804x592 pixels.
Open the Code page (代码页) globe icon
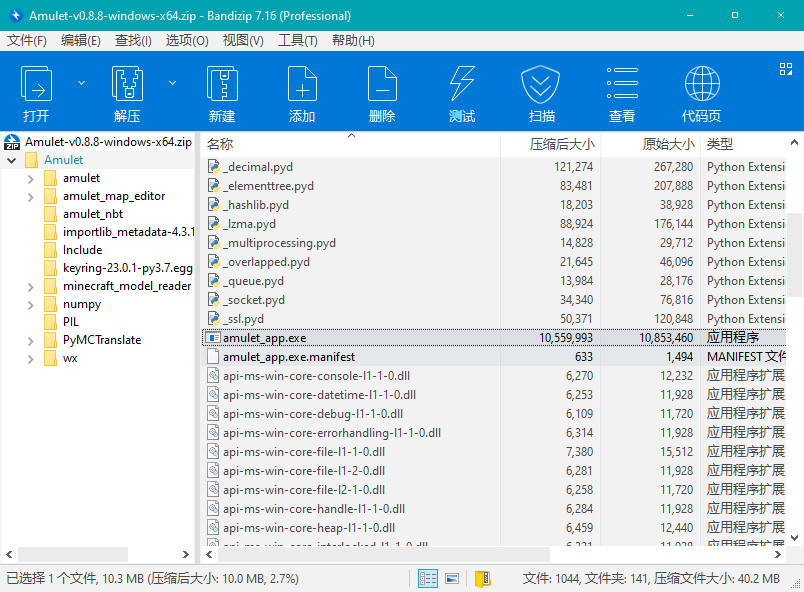pyautogui.click(x=702, y=92)
